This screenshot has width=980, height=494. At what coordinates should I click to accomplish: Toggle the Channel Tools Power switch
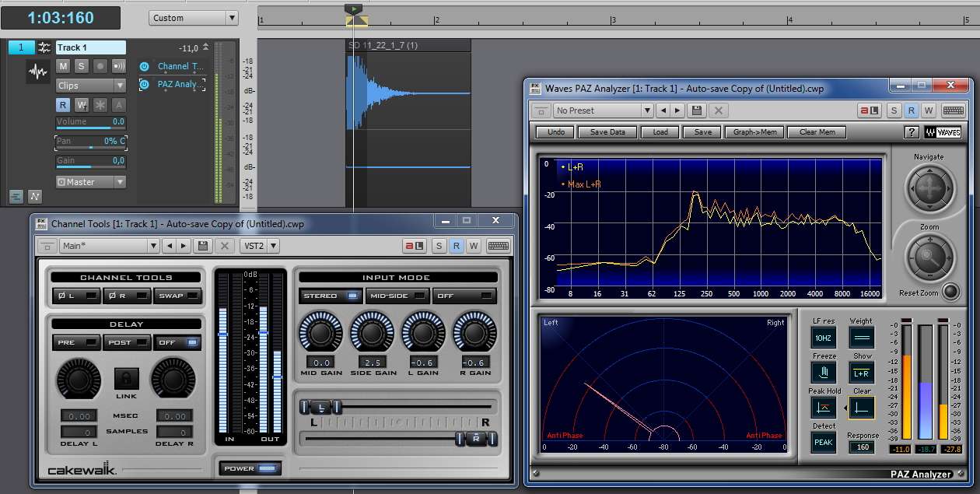(x=250, y=468)
